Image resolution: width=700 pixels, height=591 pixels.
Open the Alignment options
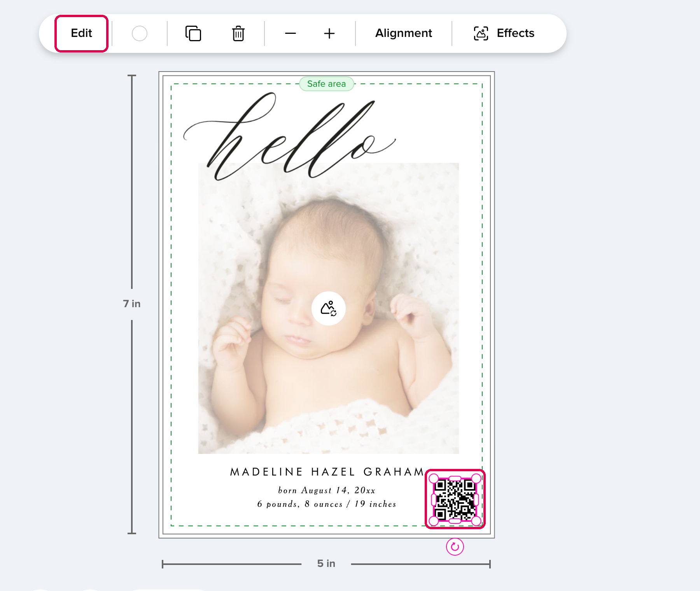tap(404, 33)
